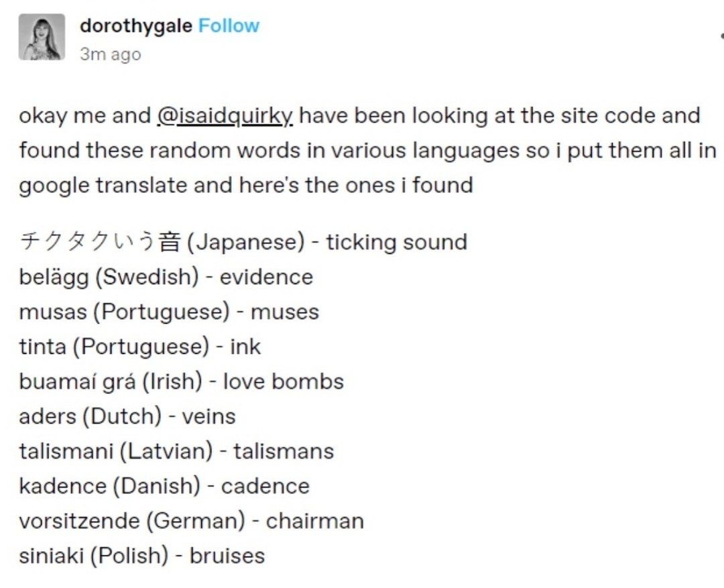Follow the user dorothygale
This screenshot has height=588, width=724.
229,26
